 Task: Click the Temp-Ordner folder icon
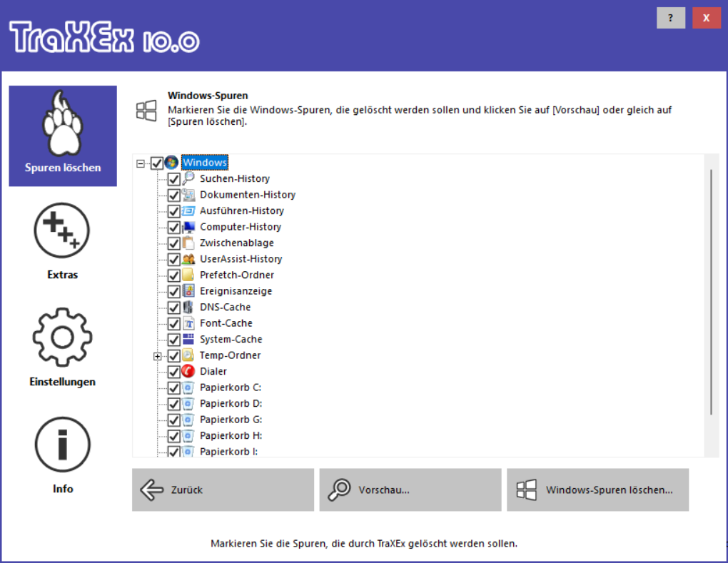(188, 355)
